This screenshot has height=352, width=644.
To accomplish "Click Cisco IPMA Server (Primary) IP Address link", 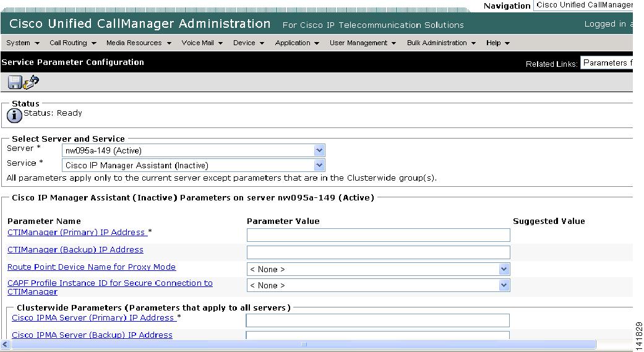I will pos(94,318).
